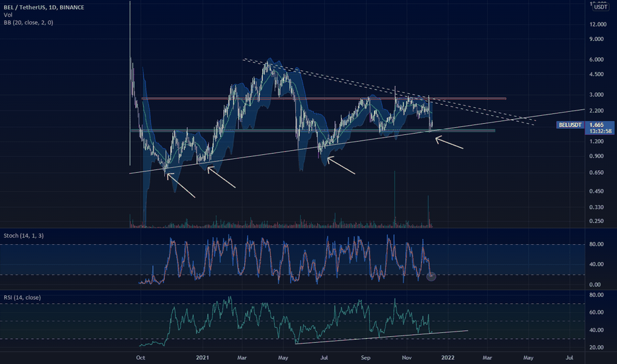The height and width of the screenshot is (364, 617).
Task: Click the 0.330 price scale label
Action: click(x=596, y=207)
